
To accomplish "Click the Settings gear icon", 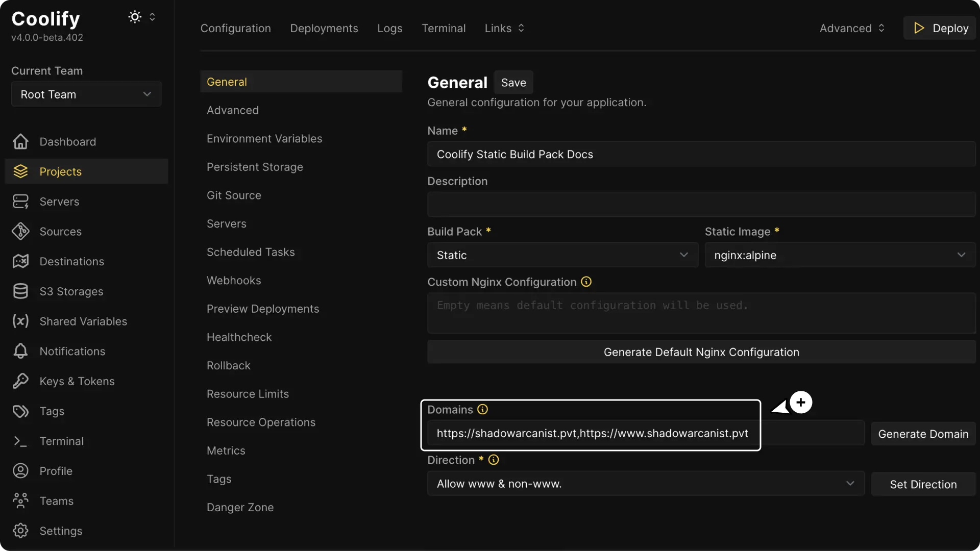I will coord(20,531).
